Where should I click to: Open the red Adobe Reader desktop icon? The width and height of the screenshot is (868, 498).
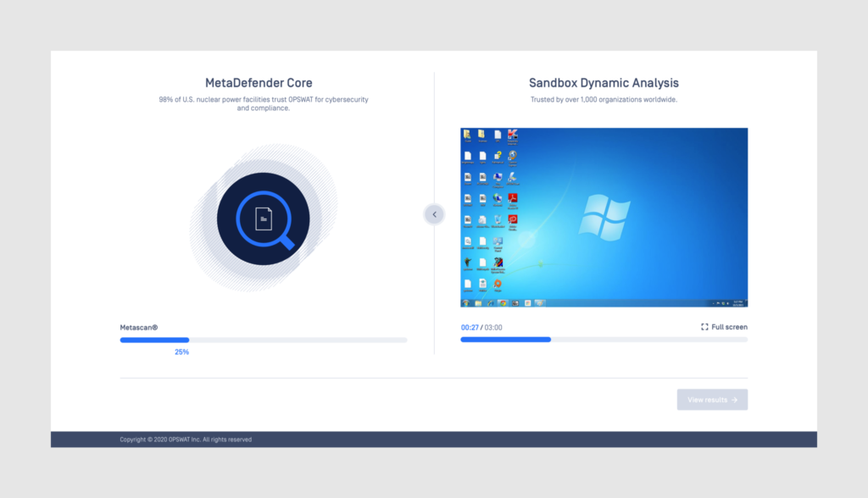(x=512, y=199)
